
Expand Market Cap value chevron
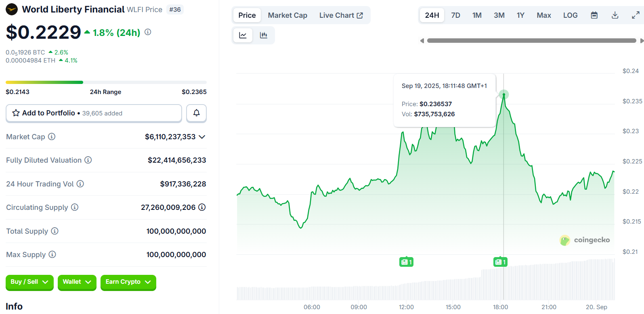click(x=202, y=137)
